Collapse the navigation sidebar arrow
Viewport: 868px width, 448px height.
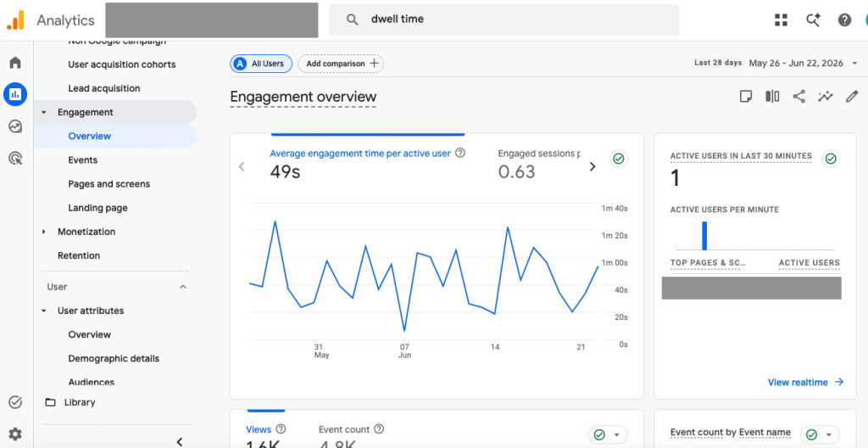(x=180, y=441)
